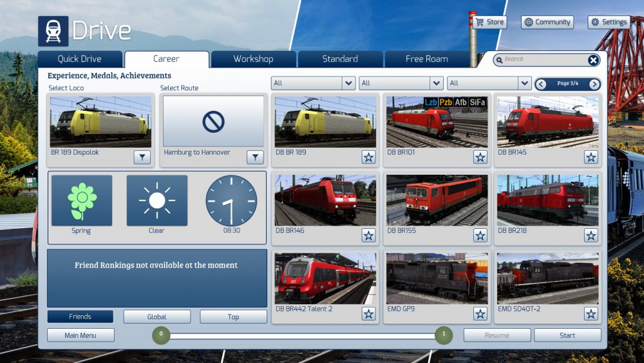
Task: Expand the first All filter dropdown
Action: point(348,83)
